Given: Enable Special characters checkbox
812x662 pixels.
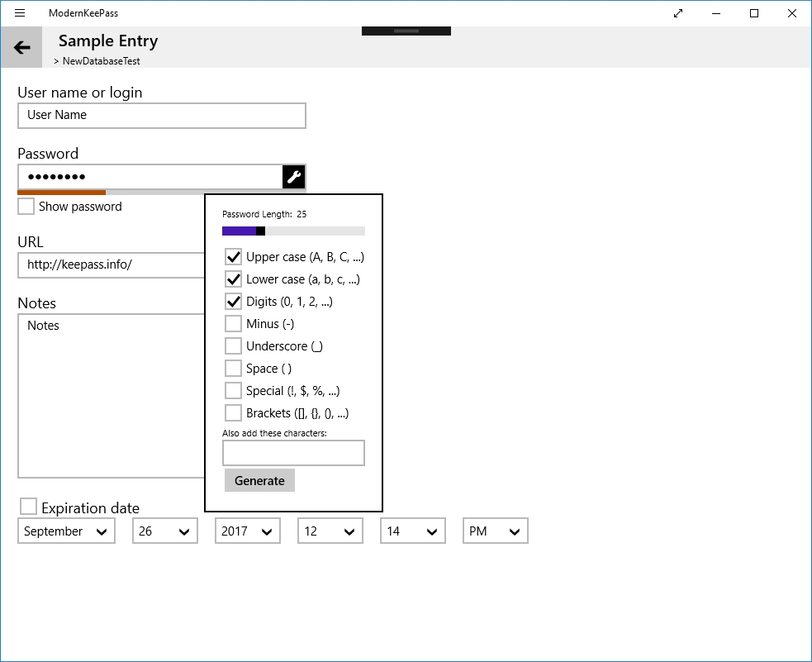Looking at the screenshot, I should pos(233,391).
